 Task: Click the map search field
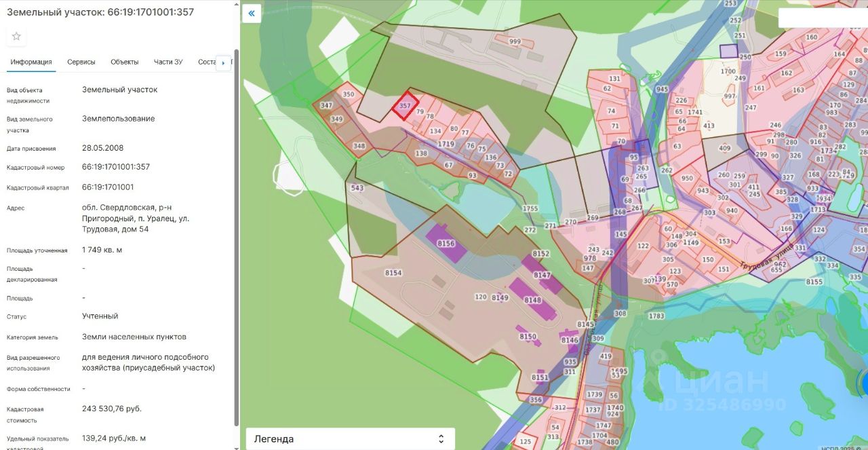pos(823,18)
